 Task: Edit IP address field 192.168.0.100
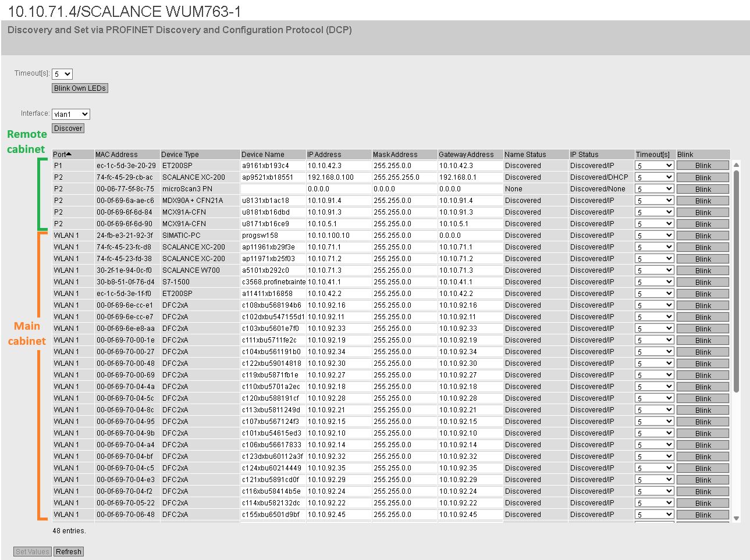339,177
